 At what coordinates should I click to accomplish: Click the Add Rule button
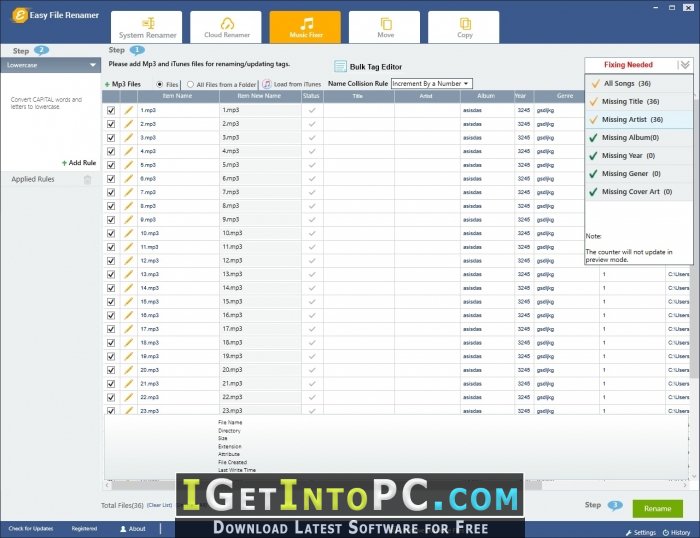coord(79,163)
